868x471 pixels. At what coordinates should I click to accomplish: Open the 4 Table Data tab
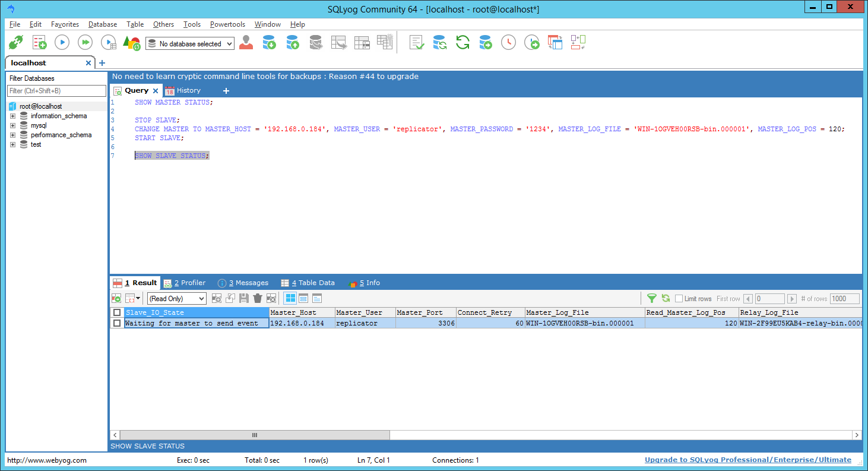[308, 283]
